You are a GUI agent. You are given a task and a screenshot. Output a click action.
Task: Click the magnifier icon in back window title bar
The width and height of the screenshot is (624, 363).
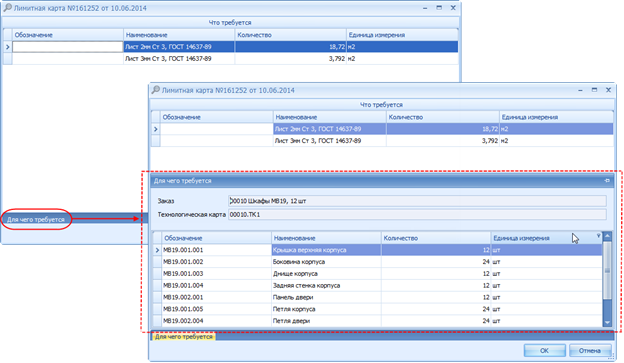tap(8, 8)
